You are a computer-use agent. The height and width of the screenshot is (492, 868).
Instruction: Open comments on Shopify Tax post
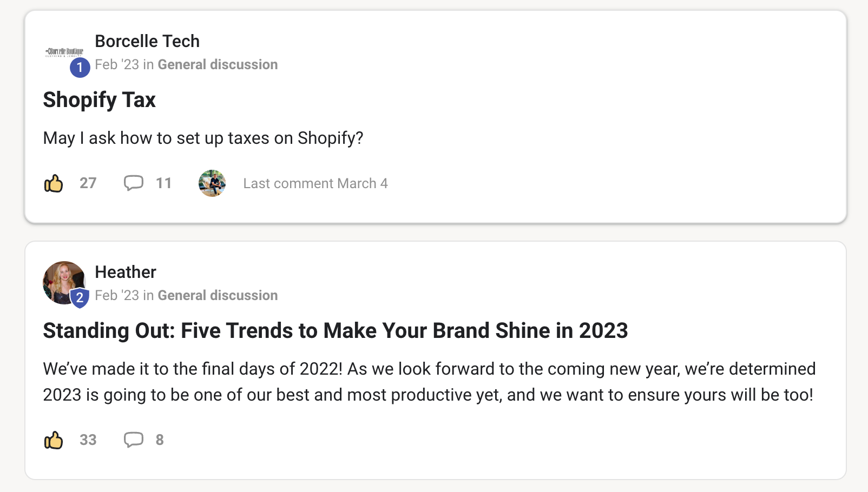(x=133, y=183)
